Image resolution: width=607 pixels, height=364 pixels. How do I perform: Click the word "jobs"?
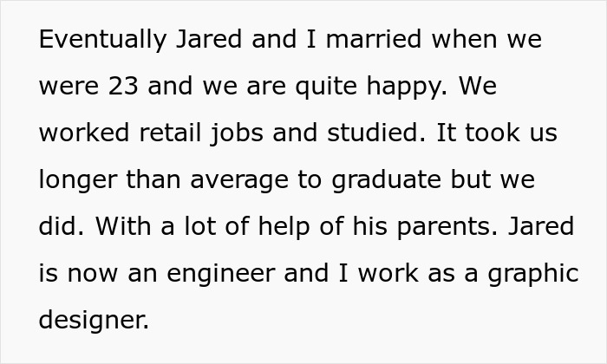pos(237,133)
